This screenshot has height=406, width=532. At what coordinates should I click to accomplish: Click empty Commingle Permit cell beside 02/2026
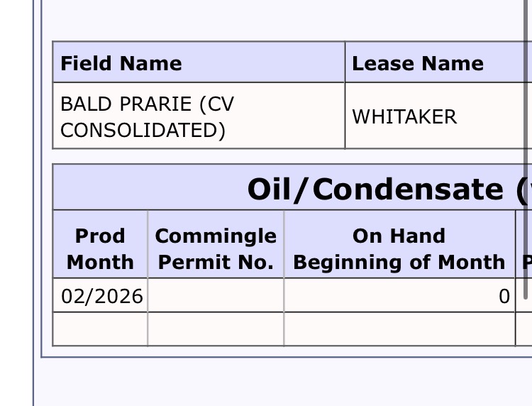click(x=216, y=296)
